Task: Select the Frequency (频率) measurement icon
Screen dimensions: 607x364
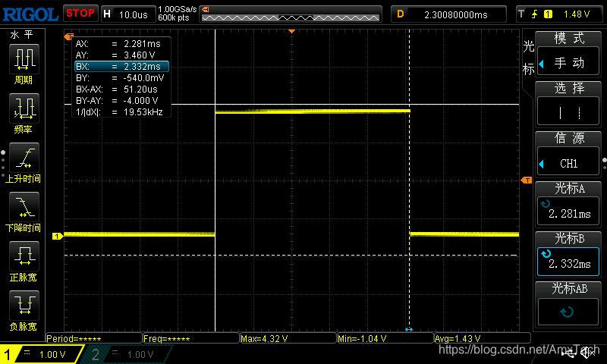Action: [24, 108]
